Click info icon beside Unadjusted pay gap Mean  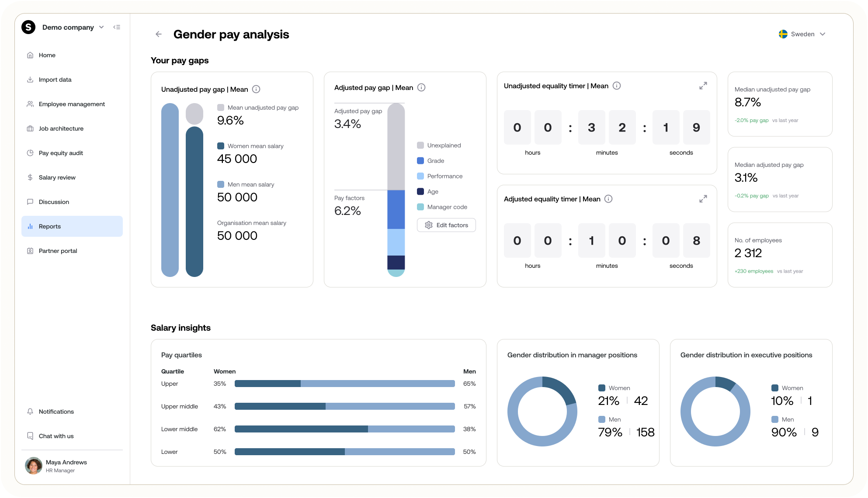pos(257,89)
